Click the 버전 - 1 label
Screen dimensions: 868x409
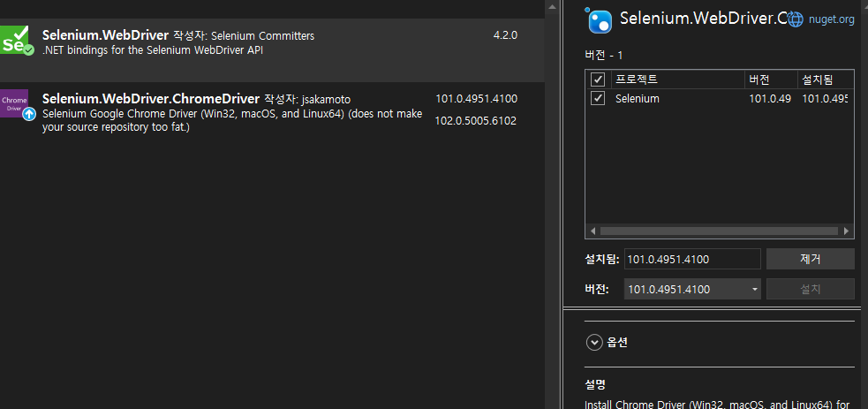[x=604, y=56]
